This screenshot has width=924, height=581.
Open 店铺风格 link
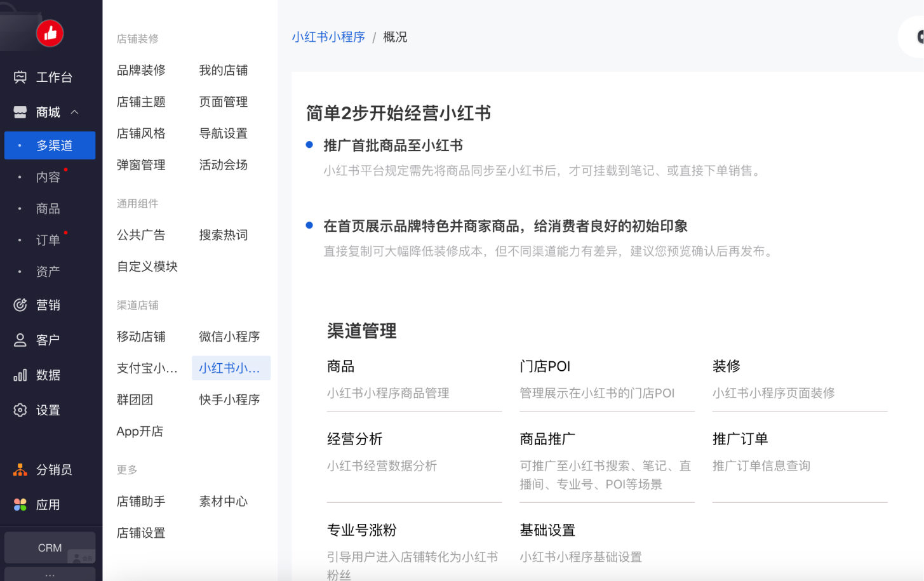click(141, 133)
